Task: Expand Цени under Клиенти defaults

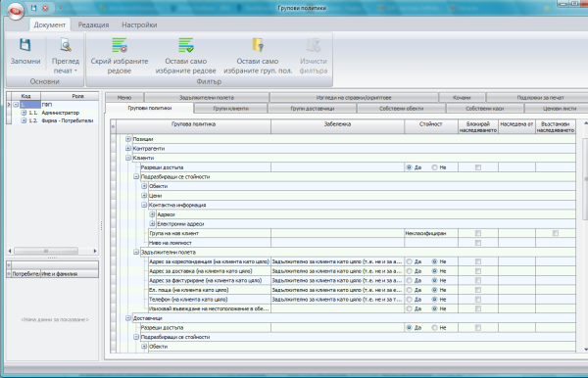Action: [x=144, y=196]
